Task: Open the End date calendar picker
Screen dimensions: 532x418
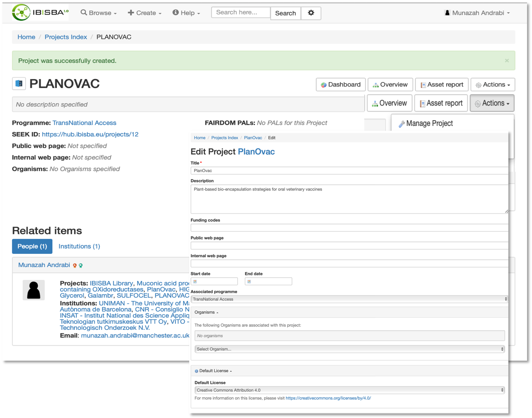Action: (249, 282)
